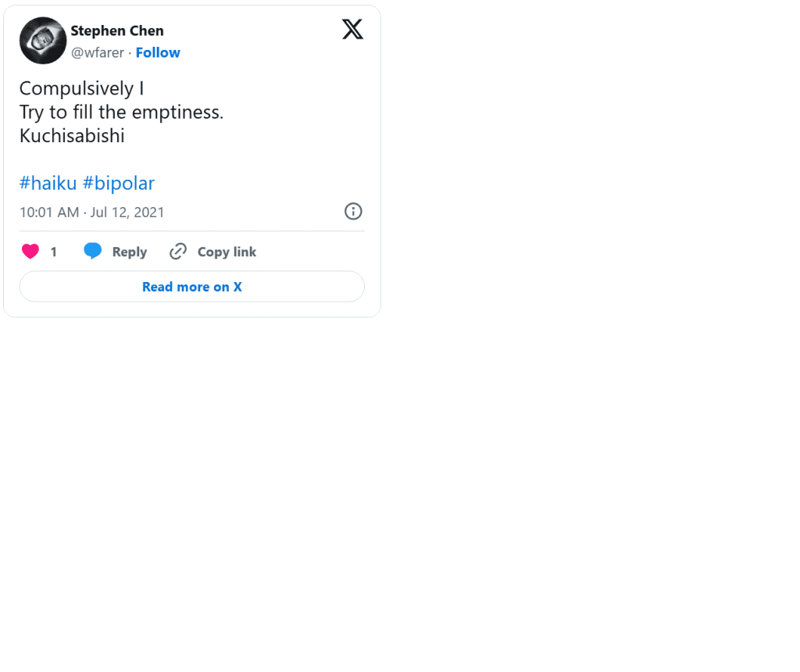Image resolution: width=800 pixels, height=672 pixels.
Task: Click the chain link icon
Action: tap(178, 252)
